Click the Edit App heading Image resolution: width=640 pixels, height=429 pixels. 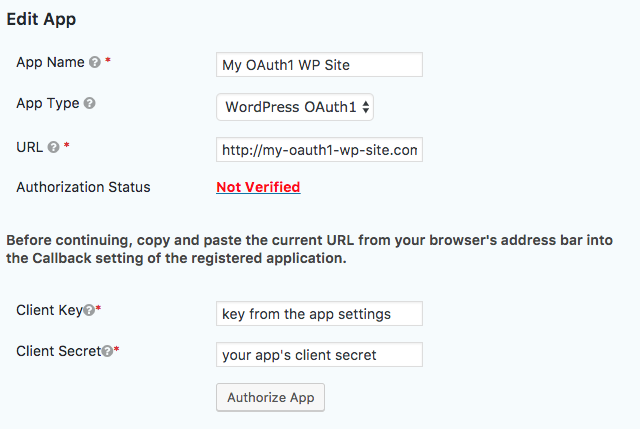41,19
